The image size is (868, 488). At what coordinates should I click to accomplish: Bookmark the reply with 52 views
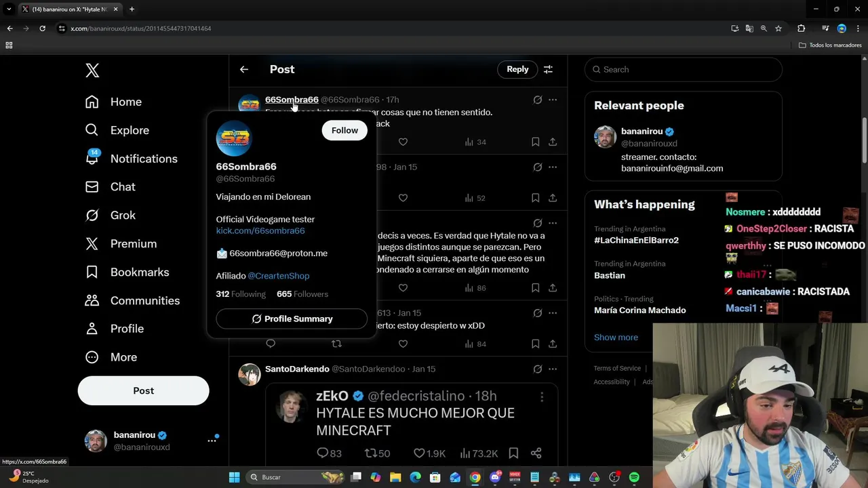(x=536, y=198)
